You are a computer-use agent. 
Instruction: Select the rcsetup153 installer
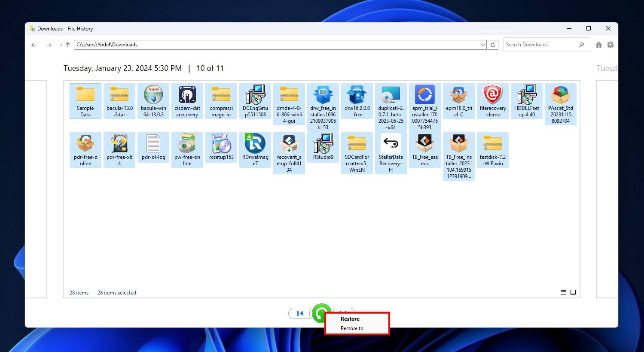[x=221, y=147]
